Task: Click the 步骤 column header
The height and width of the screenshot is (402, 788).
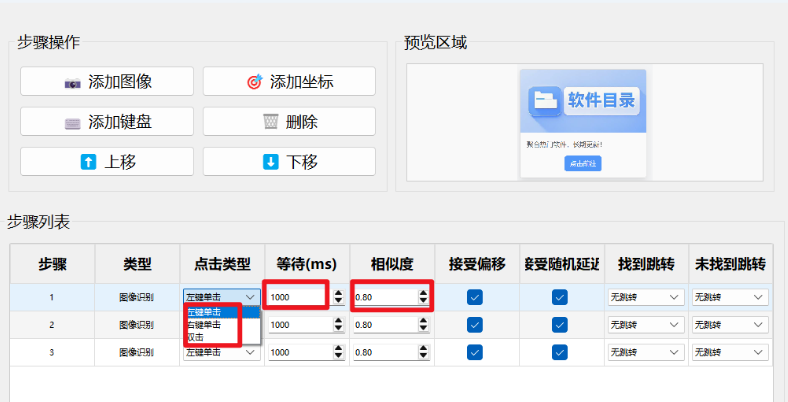Action: (x=52, y=264)
